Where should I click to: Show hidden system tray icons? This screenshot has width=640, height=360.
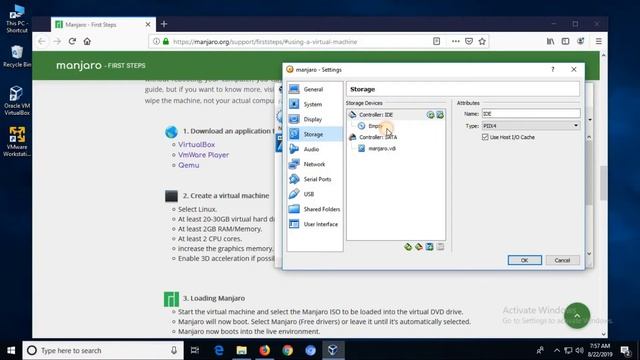pos(556,350)
